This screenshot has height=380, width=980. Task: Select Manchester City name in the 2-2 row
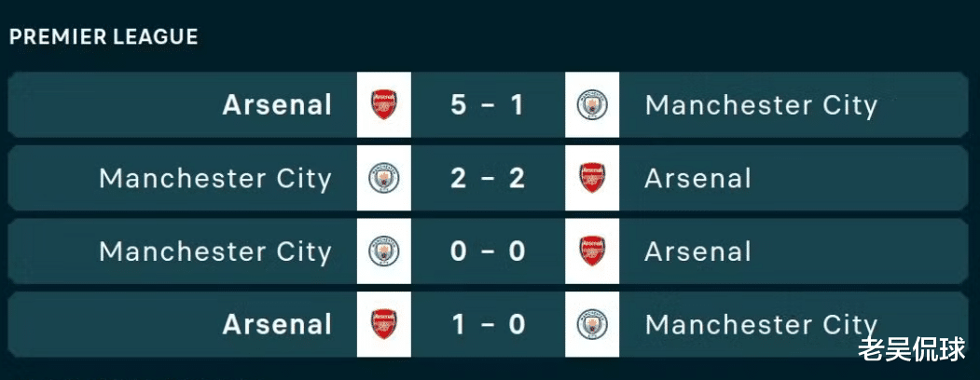click(215, 178)
